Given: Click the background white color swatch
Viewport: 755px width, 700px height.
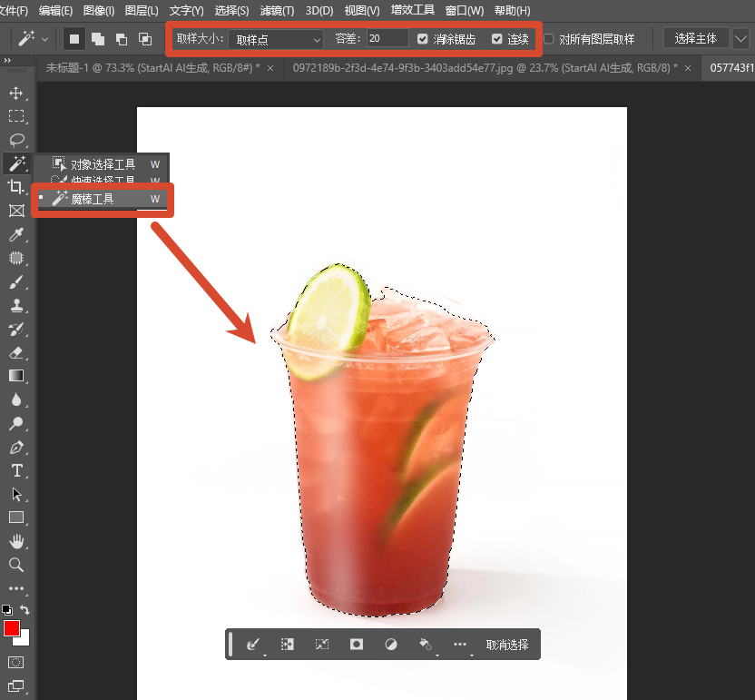Looking at the screenshot, I should click(x=24, y=639).
